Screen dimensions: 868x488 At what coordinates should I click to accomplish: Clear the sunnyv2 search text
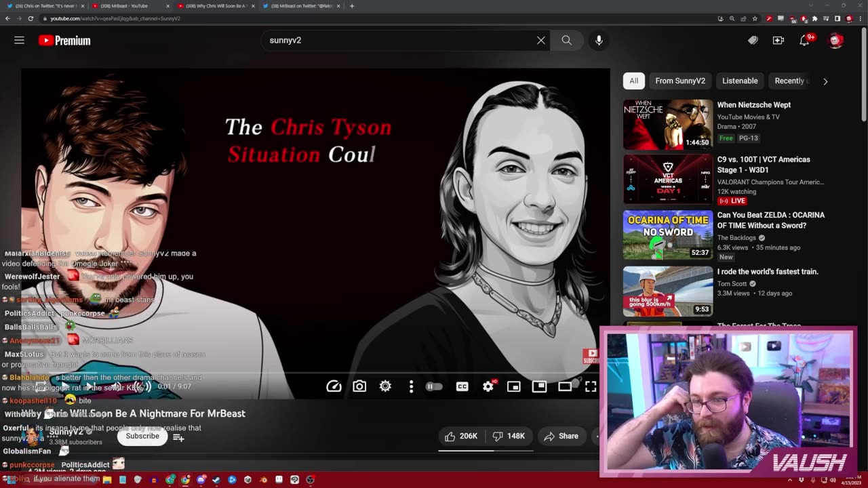[540, 40]
